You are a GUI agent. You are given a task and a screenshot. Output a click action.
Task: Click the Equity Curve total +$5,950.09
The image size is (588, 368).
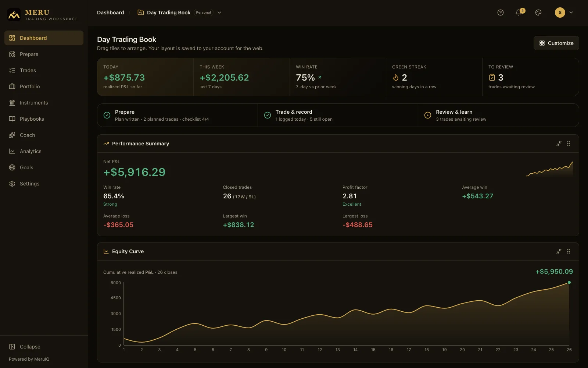pos(554,272)
